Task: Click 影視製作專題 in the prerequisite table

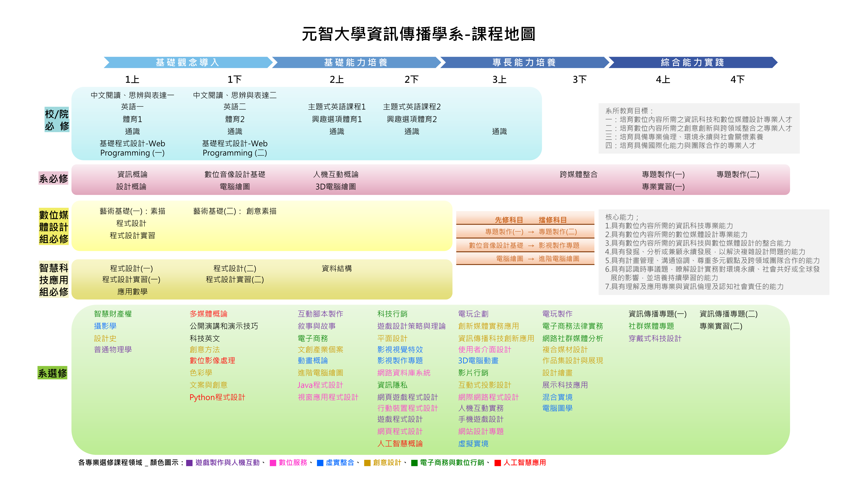Action: coord(559,245)
